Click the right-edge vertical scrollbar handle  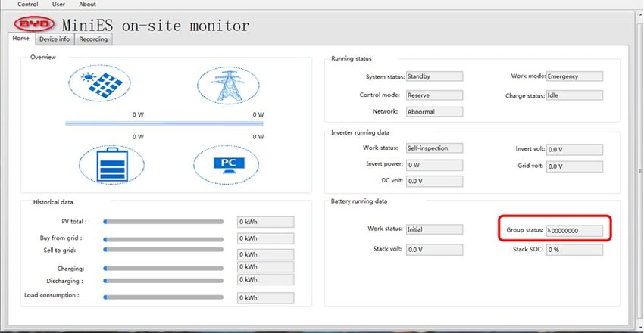point(639,170)
